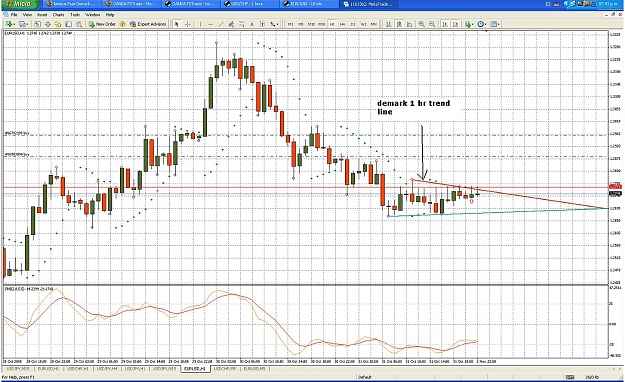This screenshot has height=382, width=625.
Task: Click the New Order button
Action: click(x=102, y=24)
